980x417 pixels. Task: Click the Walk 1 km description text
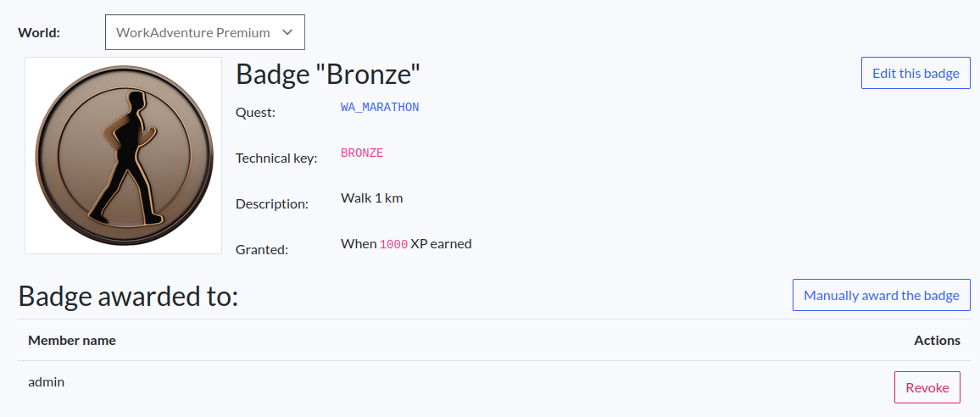click(x=371, y=198)
